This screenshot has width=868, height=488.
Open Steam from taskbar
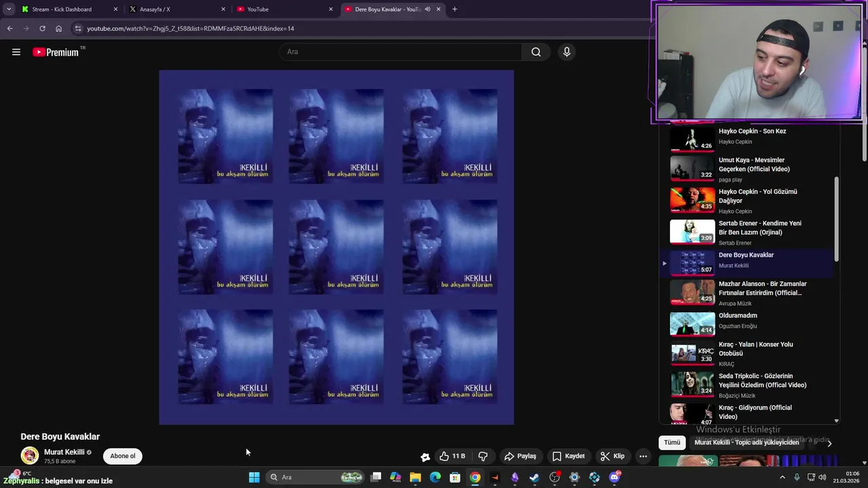tap(535, 477)
